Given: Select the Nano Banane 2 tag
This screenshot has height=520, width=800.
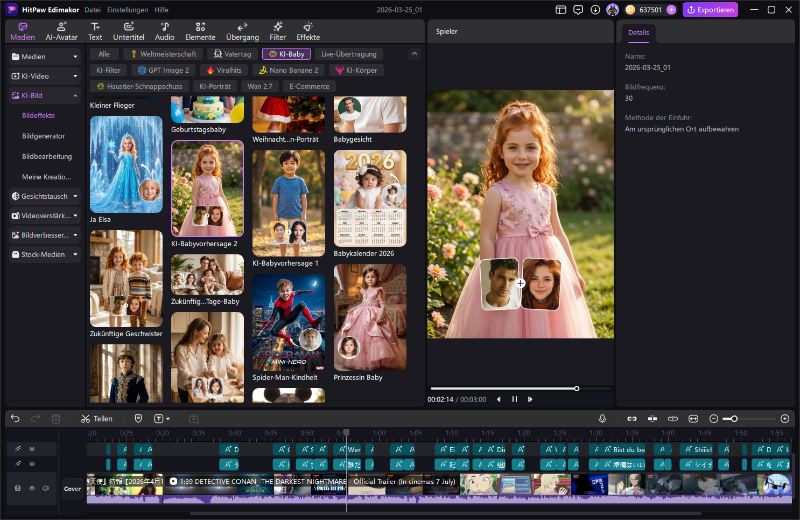Looking at the screenshot, I should [x=289, y=70].
